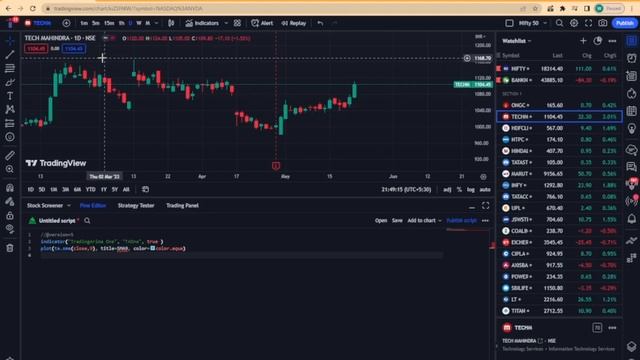Open the layout setup square icon
Screen dimensions: 640x360
pyautogui.click(x=509, y=23)
